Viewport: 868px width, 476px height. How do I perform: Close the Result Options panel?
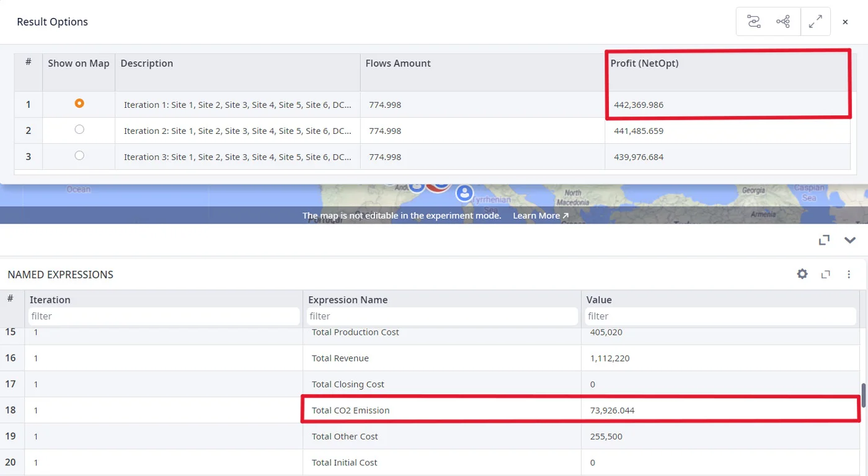[845, 22]
